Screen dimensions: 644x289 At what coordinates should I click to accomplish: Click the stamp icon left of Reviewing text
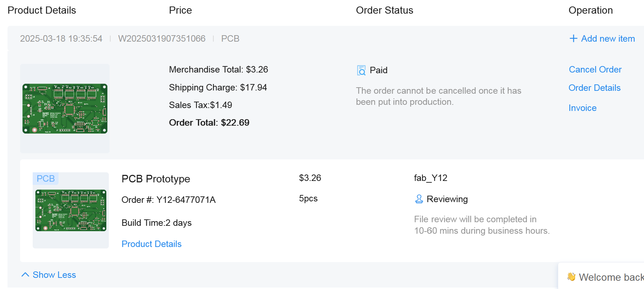click(418, 199)
